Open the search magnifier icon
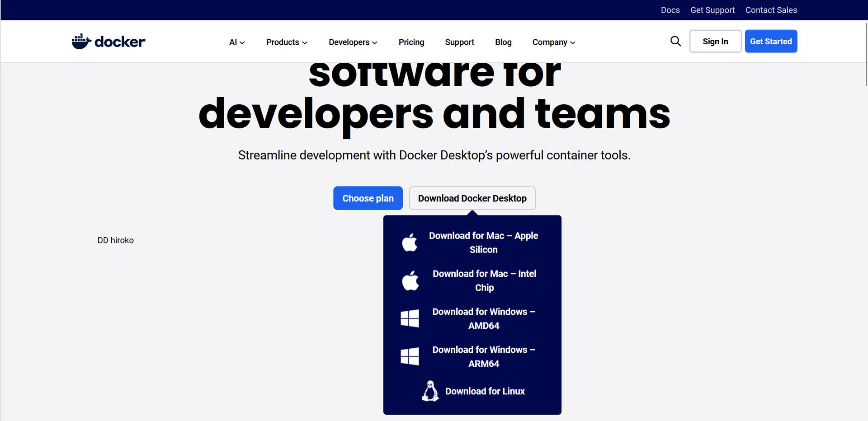Screen dimensions: 868x421 click(x=675, y=41)
